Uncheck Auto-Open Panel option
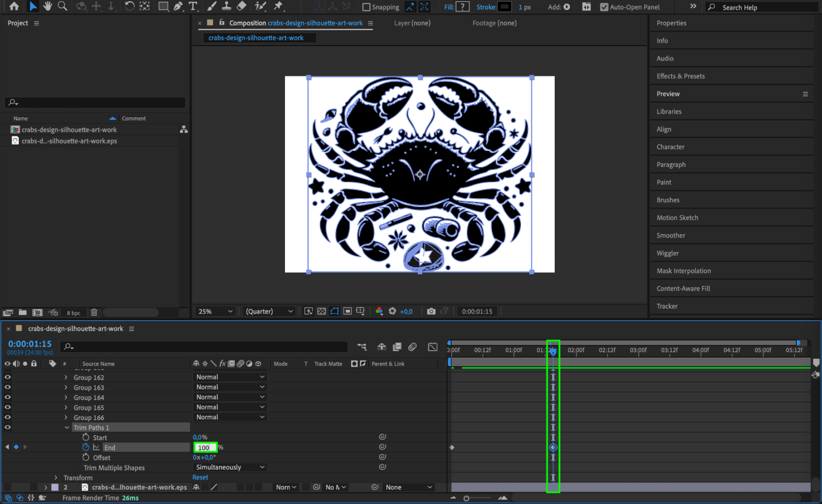 click(x=604, y=7)
